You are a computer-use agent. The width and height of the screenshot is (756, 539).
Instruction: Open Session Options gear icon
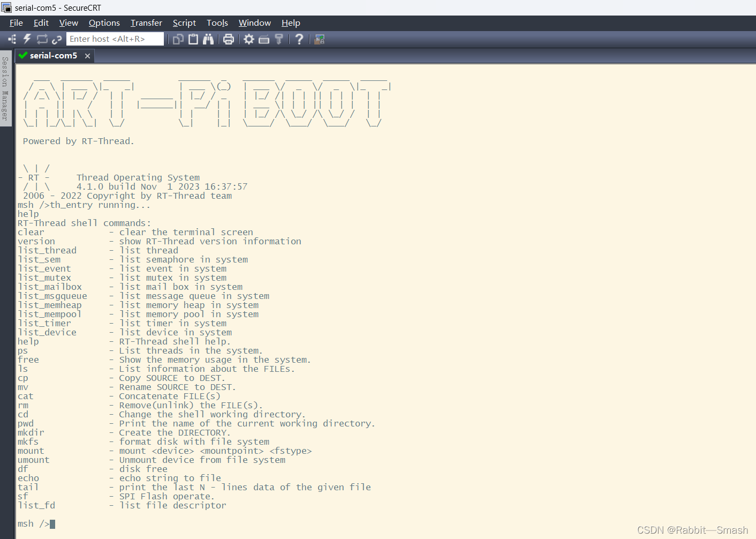pos(249,39)
